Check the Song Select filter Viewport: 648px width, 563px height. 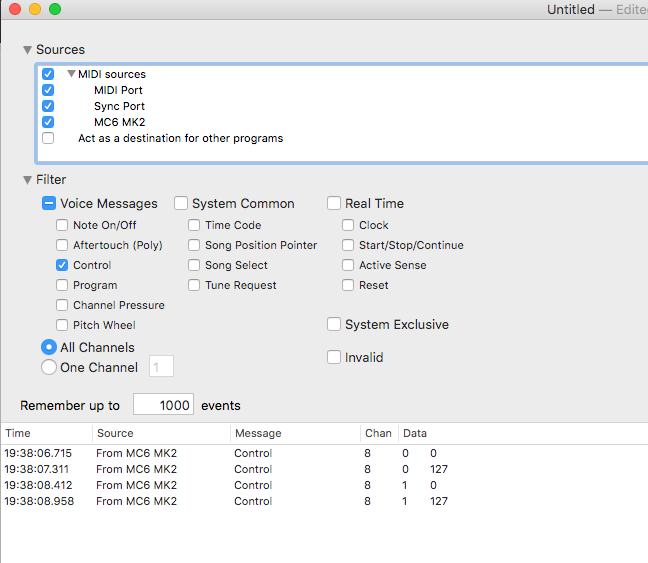[194, 265]
